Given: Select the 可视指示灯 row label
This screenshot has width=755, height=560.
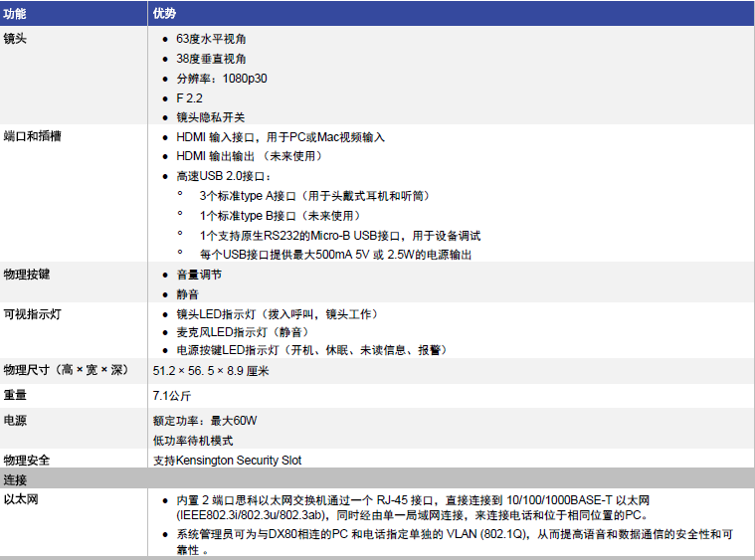Looking at the screenshot, I should [x=33, y=314].
